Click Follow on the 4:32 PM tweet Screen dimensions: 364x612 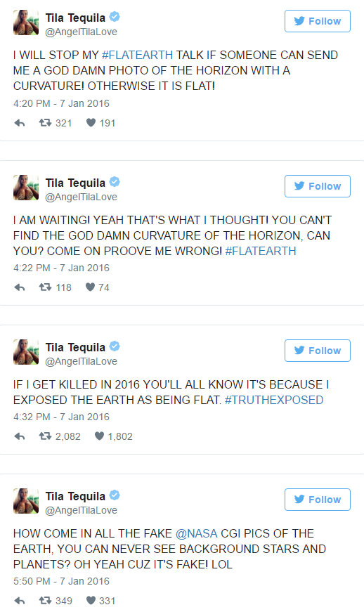tap(317, 351)
